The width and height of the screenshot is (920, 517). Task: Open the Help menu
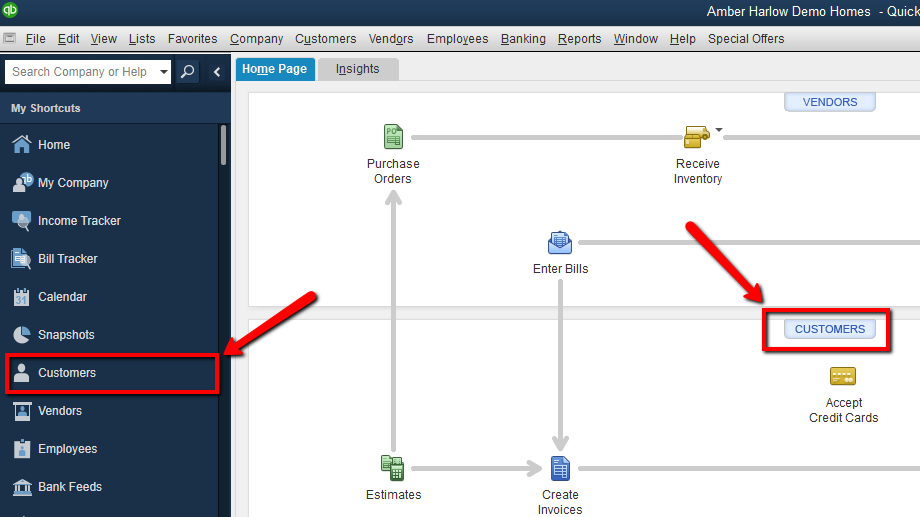pos(682,39)
